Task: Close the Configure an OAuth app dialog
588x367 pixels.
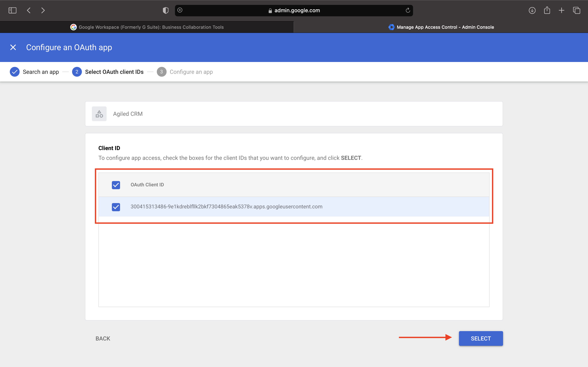Action: tap(13, 47)
